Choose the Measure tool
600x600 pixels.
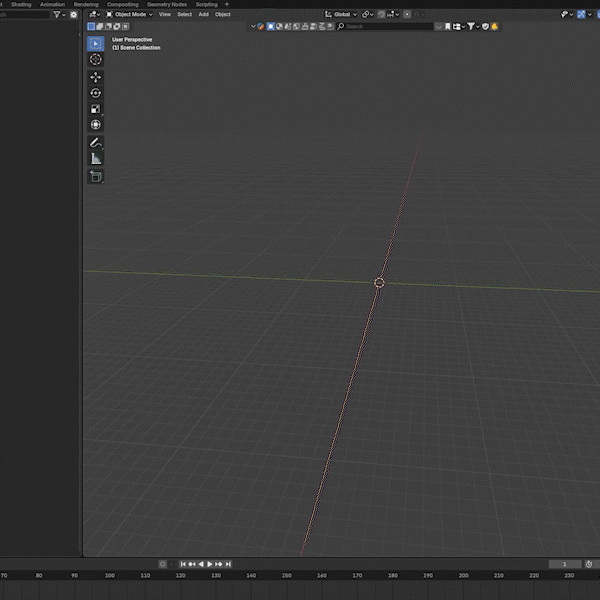[x=96, y=158]
